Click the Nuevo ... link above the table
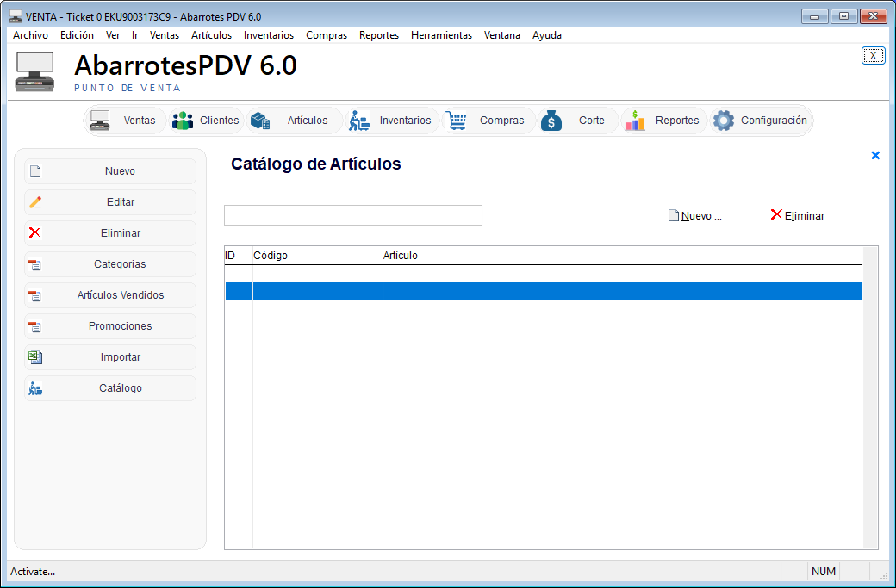 696,216
